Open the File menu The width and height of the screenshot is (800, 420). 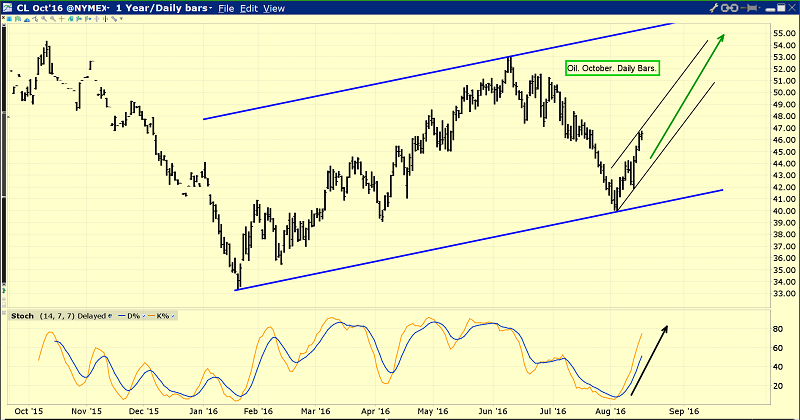pyautogui.click(x=226, y=8)
